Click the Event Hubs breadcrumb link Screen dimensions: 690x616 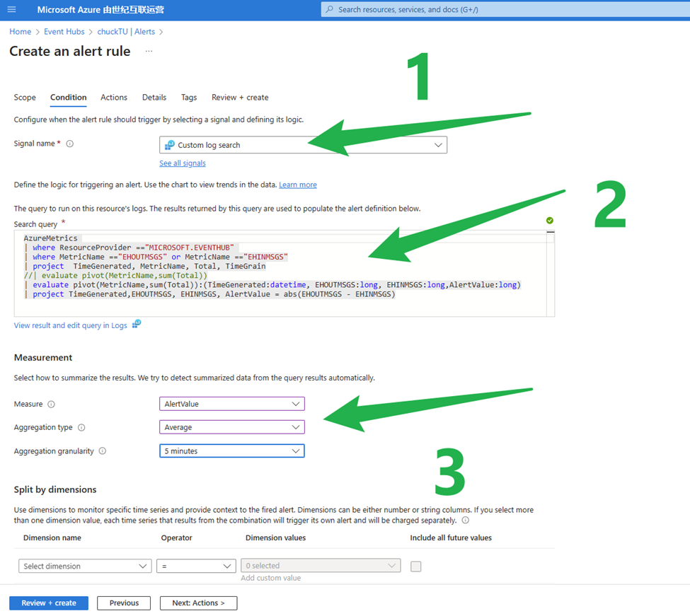(64, 32)
